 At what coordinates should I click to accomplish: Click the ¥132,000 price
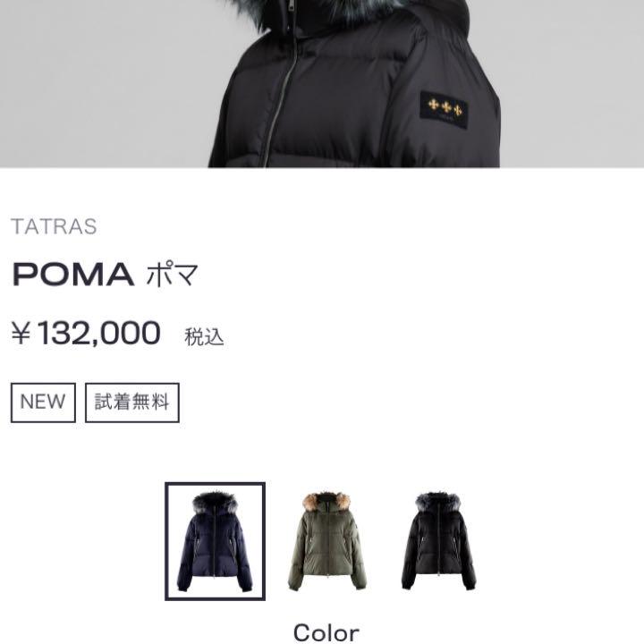[86, 333]
